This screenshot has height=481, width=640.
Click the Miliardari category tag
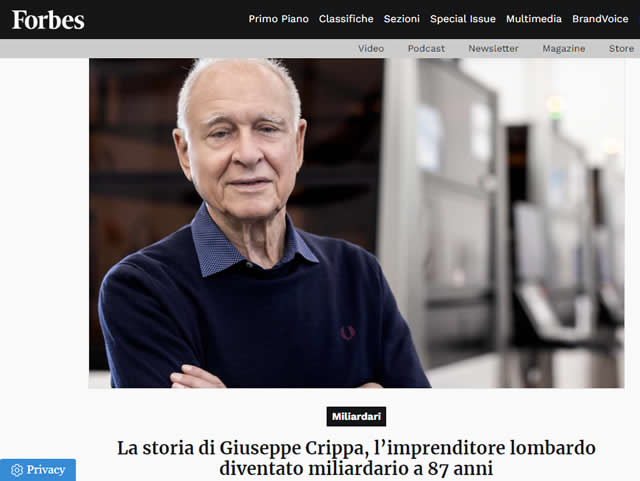pyautogui.click(x=356, y=416)
